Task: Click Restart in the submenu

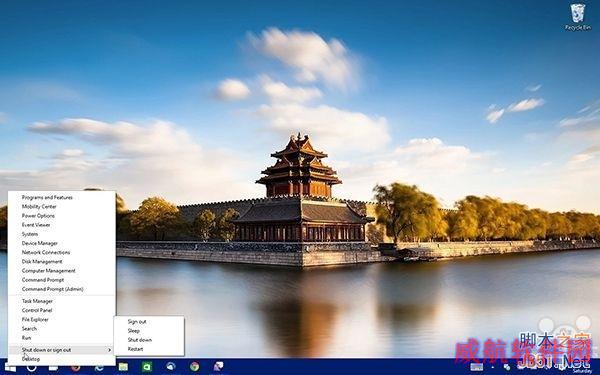Action: (x=135, y=349)
